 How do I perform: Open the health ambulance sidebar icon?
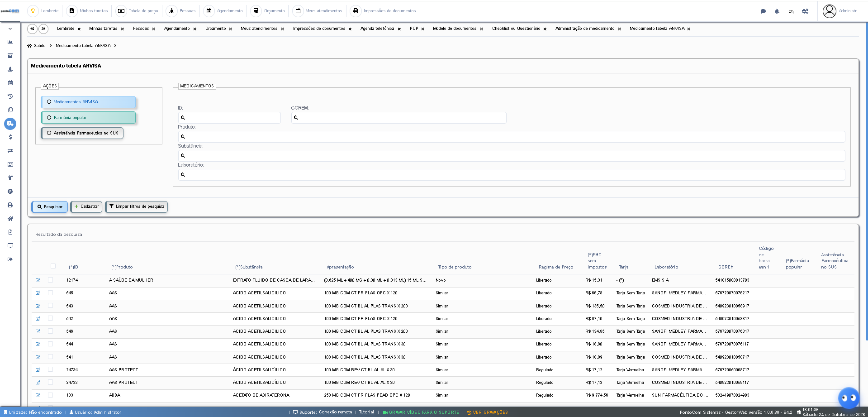tap(10, 124)
